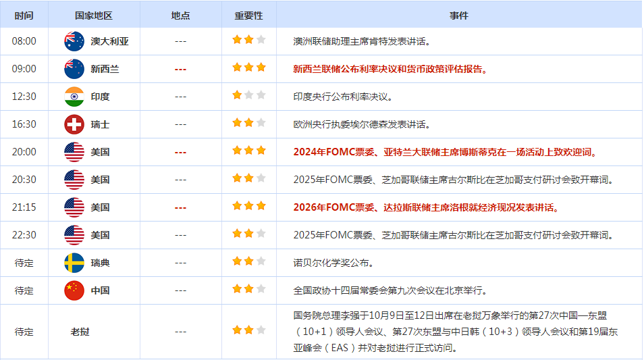Click the 20:00 time cell
Viewport: 644px width, 360px height.
point(24,152)
